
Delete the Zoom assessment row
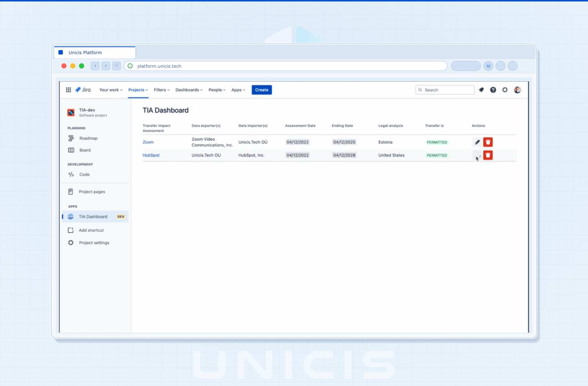[x=488, y=142]
